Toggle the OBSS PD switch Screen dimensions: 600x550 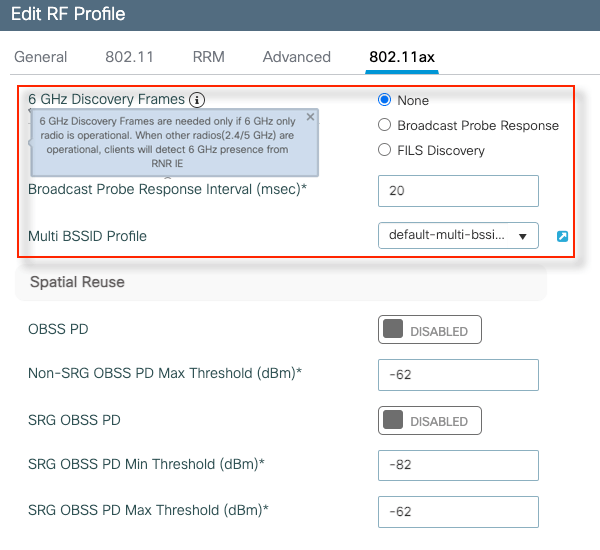(x=429, y=329)
